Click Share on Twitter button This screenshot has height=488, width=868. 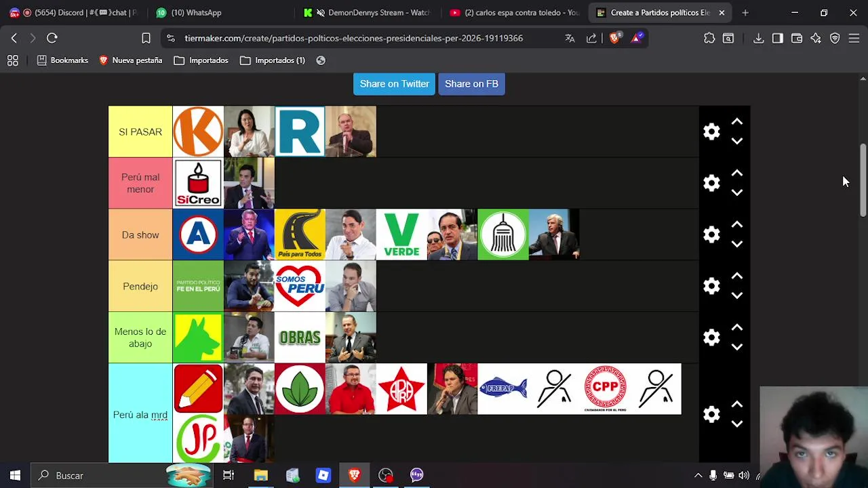click(394, 83)
